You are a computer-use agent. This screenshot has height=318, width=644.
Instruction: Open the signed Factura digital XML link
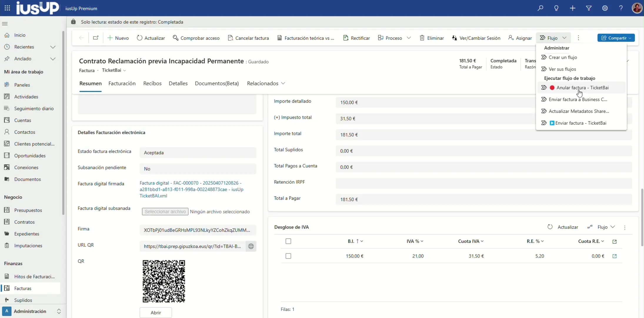(191, 189)
